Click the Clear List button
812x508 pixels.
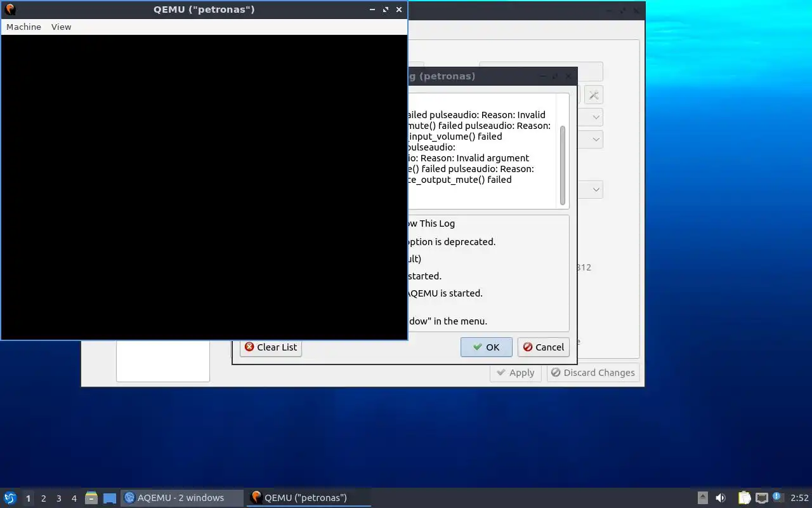[x=271, y=347]
